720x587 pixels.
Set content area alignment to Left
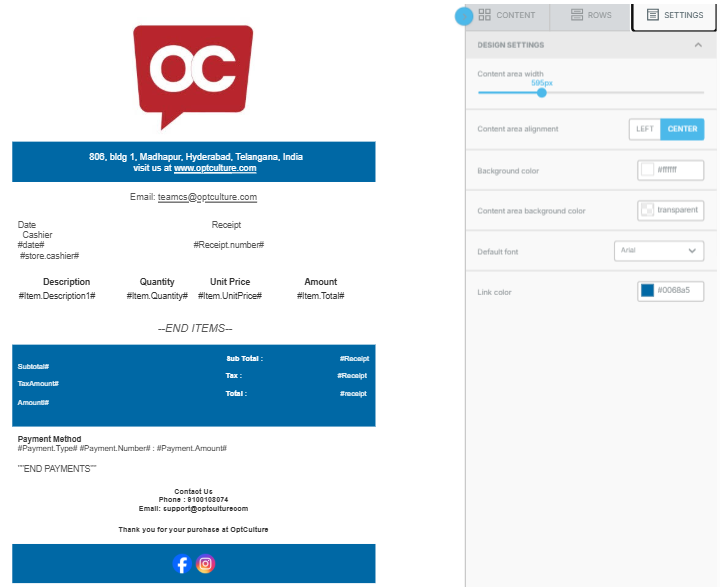[x=645, y=129]
